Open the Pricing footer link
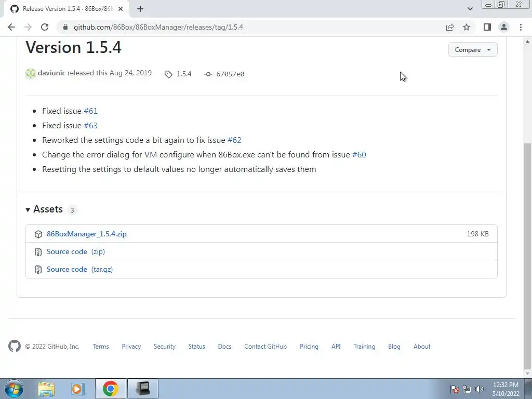This screenshot has height=399, width=532. [309, 347]
